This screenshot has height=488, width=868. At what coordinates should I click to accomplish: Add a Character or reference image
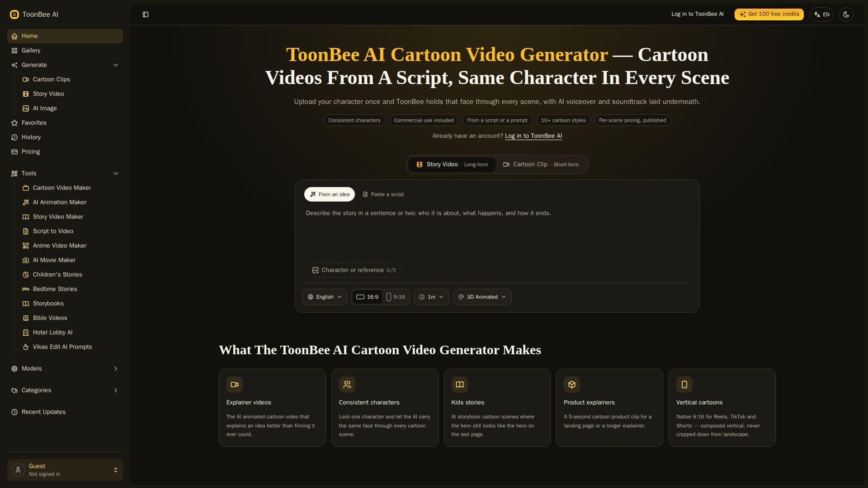coord(354,270)
